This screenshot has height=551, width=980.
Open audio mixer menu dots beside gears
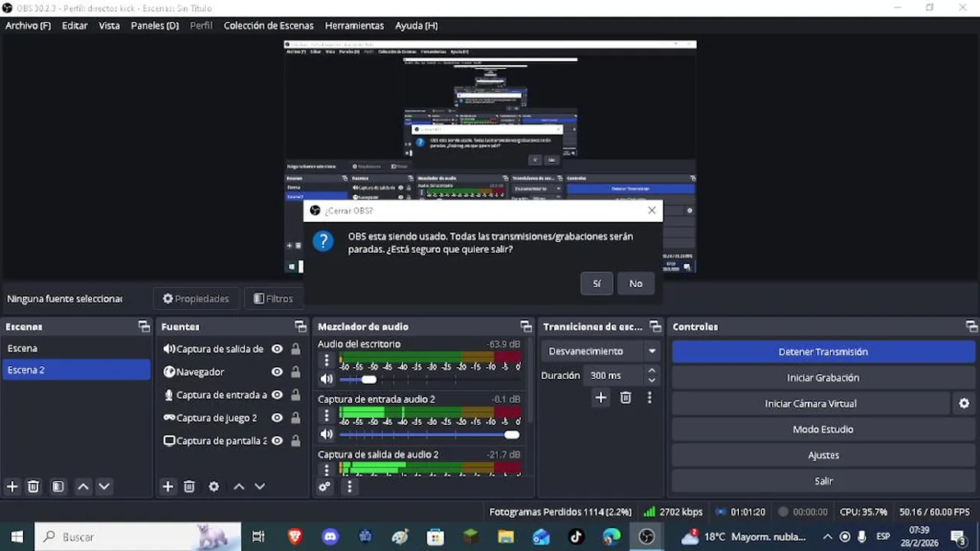[x=350, y=486]
